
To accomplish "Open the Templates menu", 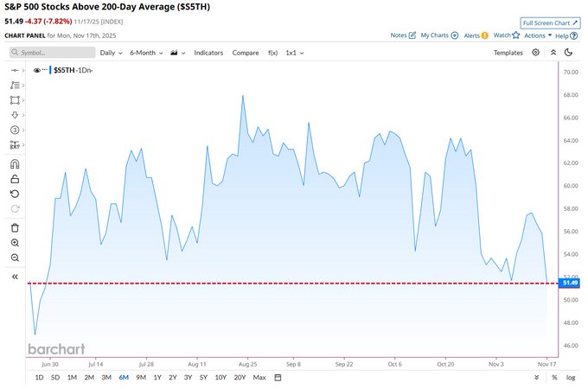I will [x=508, y=53].
